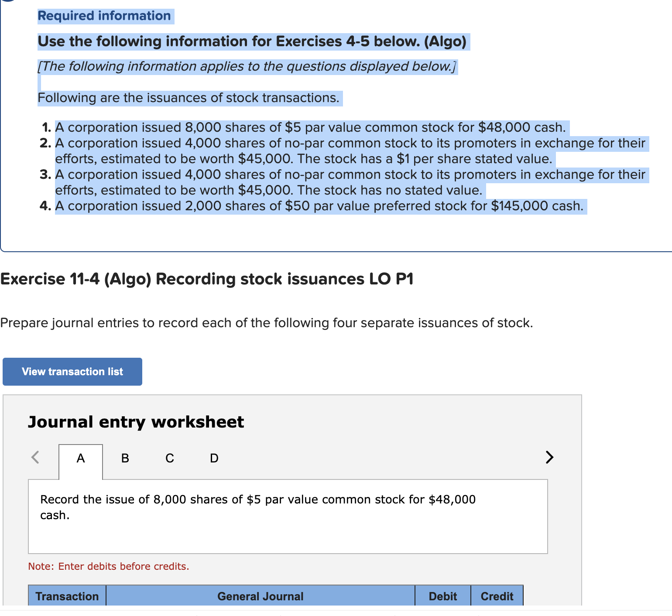The image size is (672, 616).
Task: Select the Journal entry worksheet title
Action: tap(136, 422)
